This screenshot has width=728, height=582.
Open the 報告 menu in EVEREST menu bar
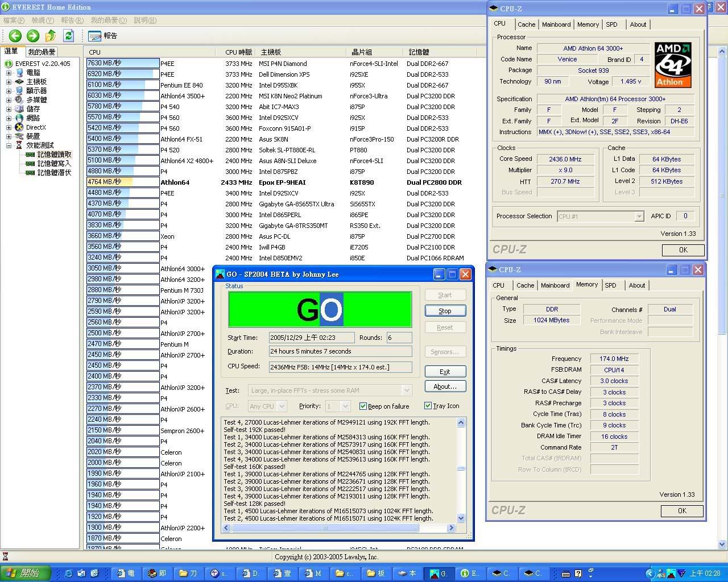pyautogui.click(x=72, y=20)
